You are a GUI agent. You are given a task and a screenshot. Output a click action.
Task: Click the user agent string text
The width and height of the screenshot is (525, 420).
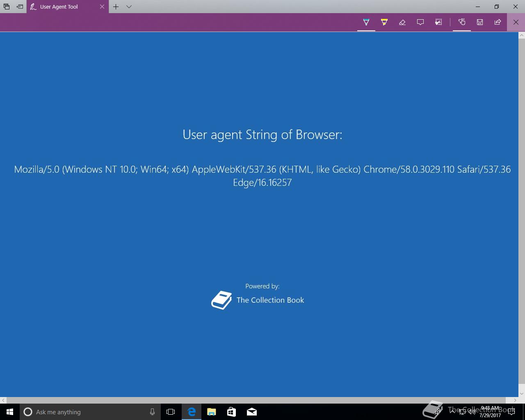coord(262,176)
